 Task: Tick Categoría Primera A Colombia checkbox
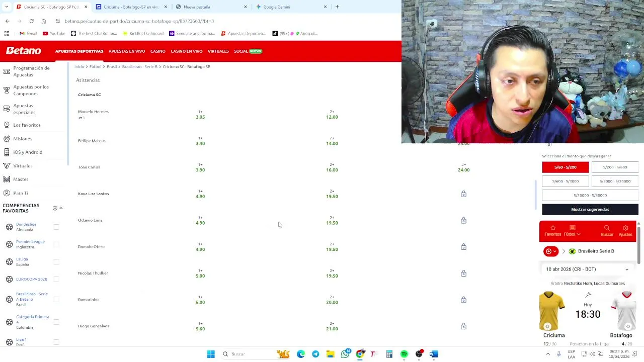56,322
